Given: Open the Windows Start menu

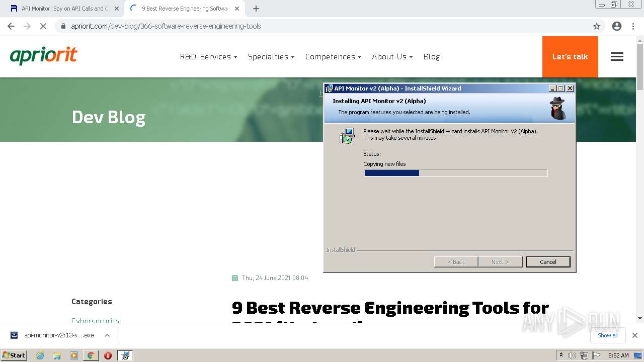Looking at the screenshot, I should [14, 355].
